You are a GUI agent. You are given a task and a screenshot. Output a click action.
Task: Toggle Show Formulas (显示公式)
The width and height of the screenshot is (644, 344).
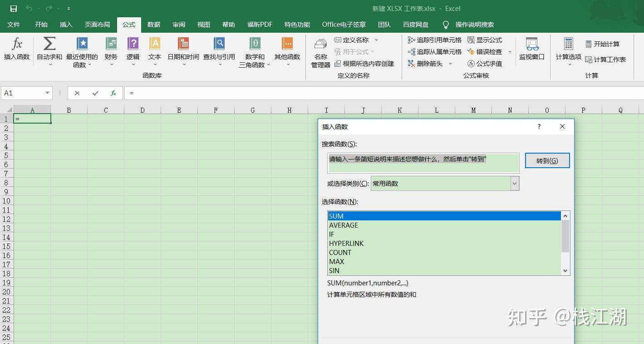[485, 40]
